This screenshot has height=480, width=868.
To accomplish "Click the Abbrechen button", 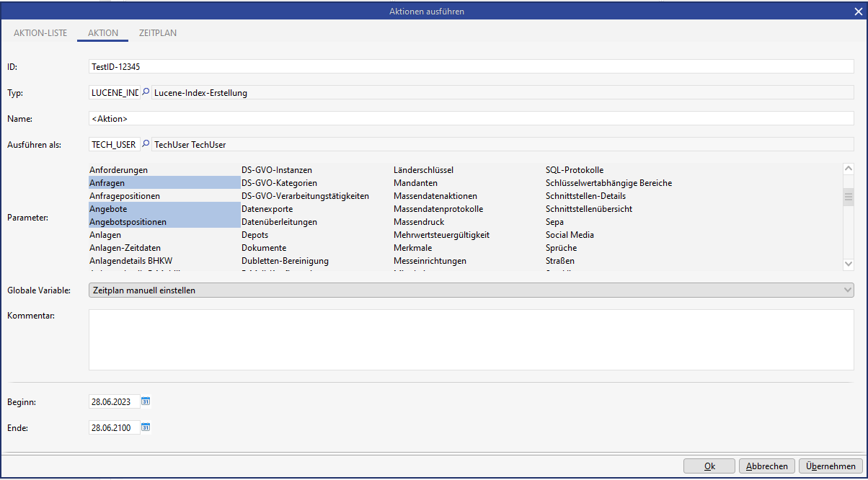I will 767,466.
